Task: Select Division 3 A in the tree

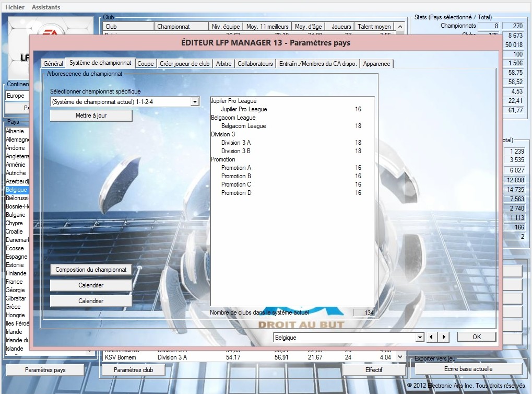Action: pos(236,143)
